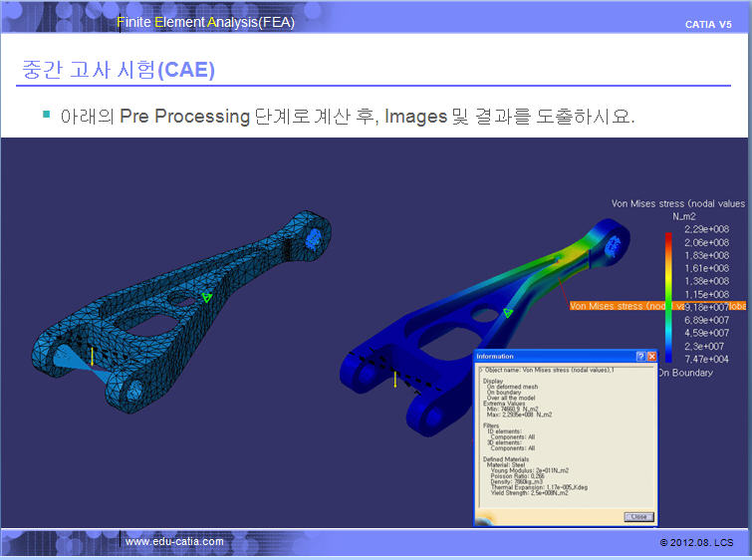
Task: Click the CATIA V5 header label
Action: pos(708,24)
